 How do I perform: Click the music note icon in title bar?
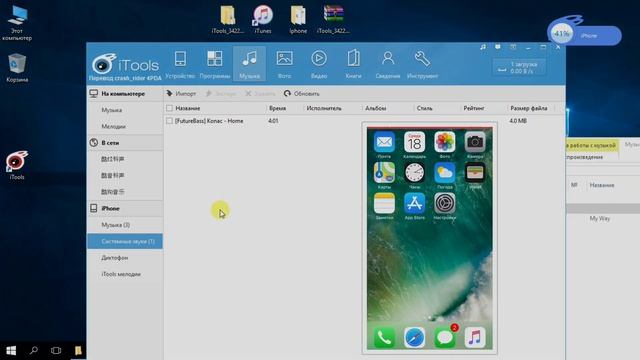click(x=483, y=47)
